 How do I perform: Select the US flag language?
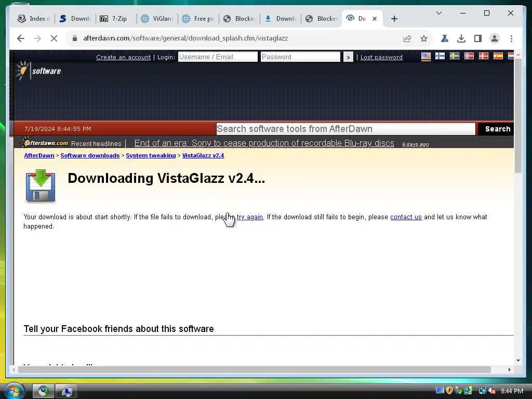point(426,56)
